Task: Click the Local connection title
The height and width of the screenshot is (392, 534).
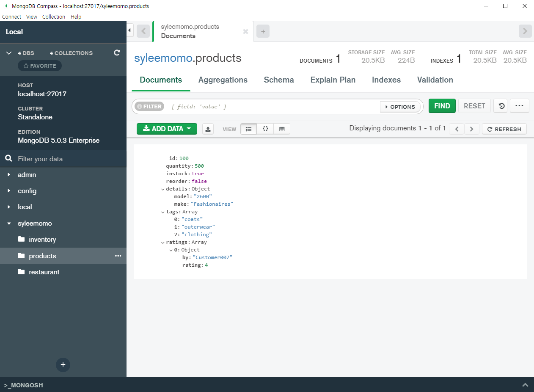Action: pyautogui.click(x=14, y=32)
